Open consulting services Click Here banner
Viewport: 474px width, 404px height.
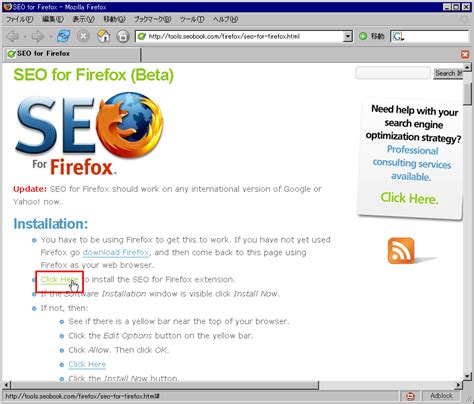point(409,198)
